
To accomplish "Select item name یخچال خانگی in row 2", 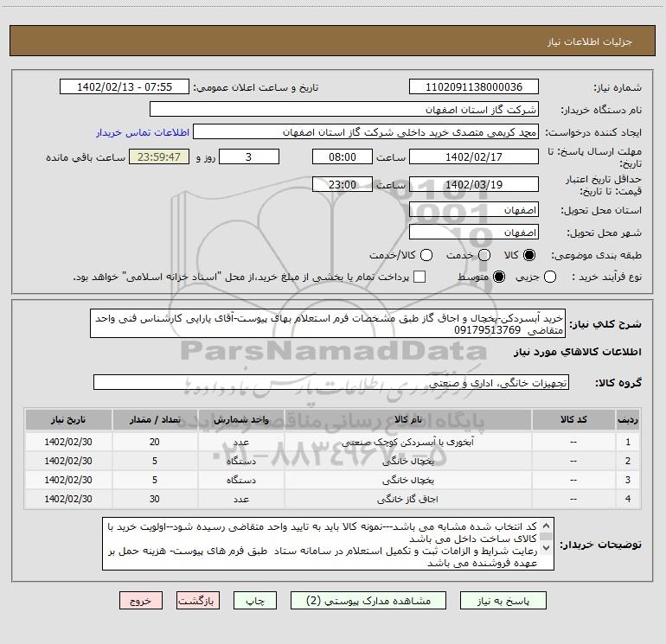I will (x=407, y=461).
